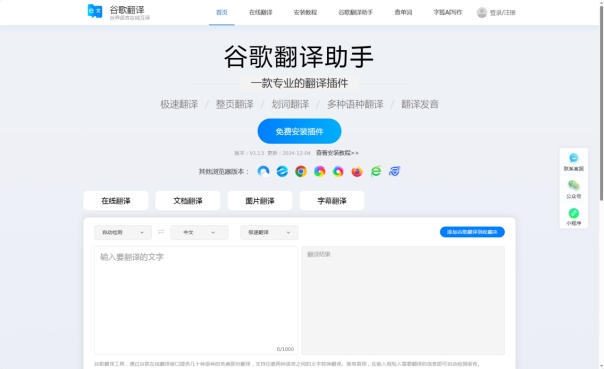604x369 pixels.
Task: Open 安装教程 navigation item
Action: 305,12
